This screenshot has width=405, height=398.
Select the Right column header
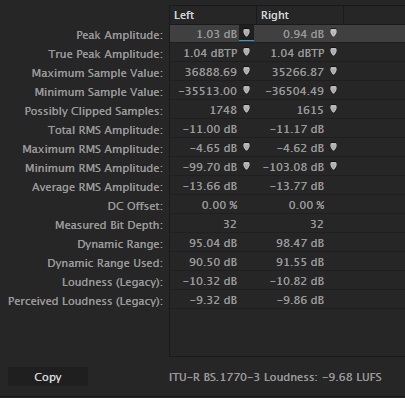pyautogui.click(x=300, y=15)
